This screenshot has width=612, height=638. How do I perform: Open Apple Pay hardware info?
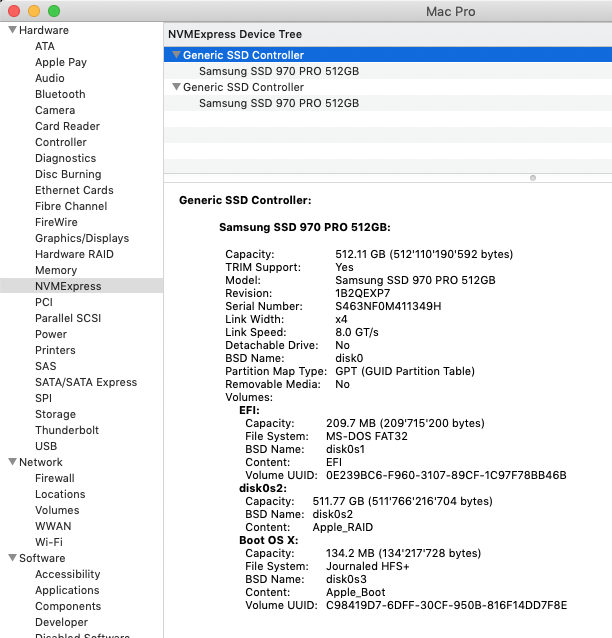click(61, 62)
